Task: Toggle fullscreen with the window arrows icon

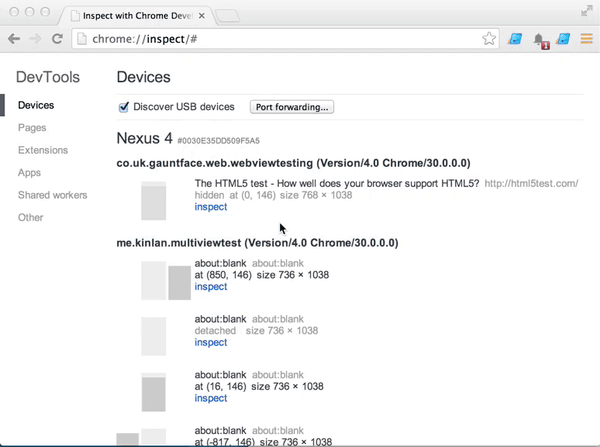Action: (x=587, y=9)
